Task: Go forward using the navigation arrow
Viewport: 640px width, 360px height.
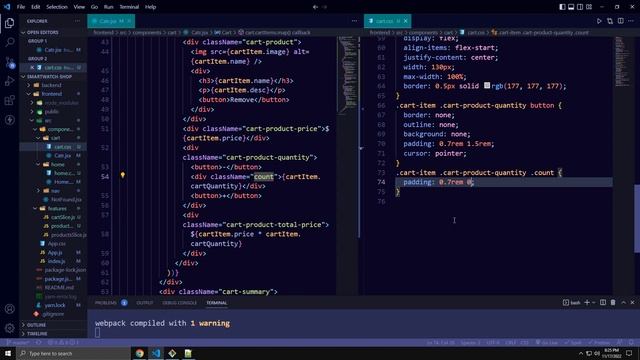Action: coord(325,7)
